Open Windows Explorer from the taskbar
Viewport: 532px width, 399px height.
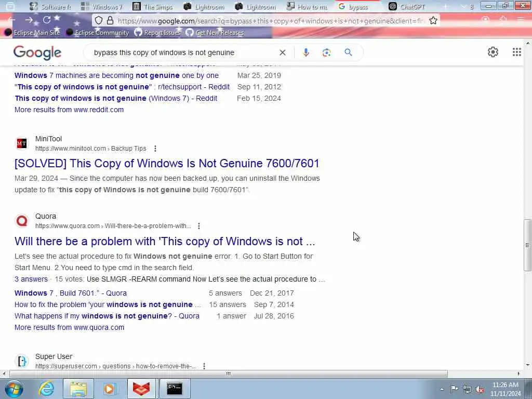pyautogui.click(x=78, y=389)
